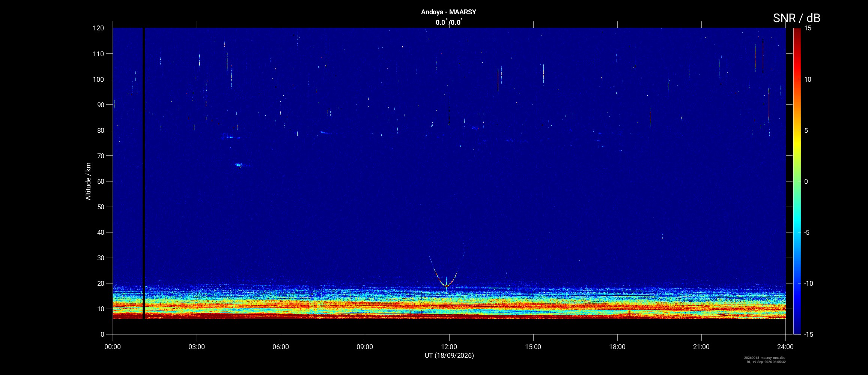Click the "80" altitude tick label

[x=101, y=130]
